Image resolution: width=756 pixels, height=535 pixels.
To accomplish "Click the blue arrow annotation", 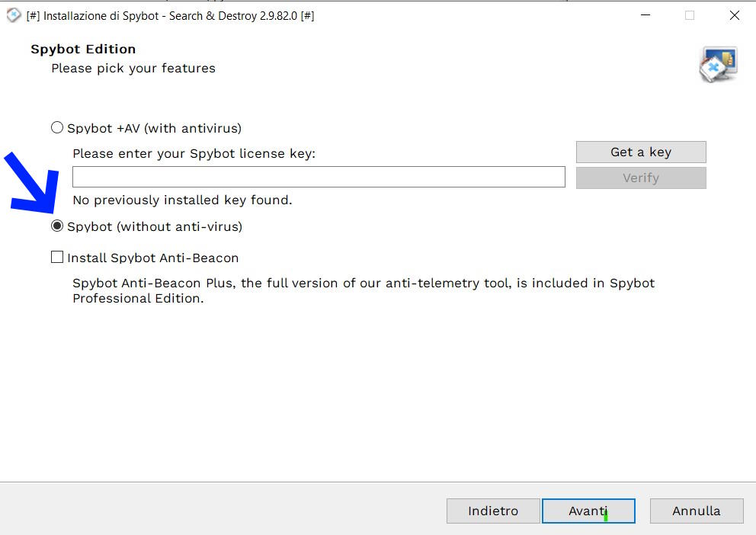I will [x=32, y=183].
